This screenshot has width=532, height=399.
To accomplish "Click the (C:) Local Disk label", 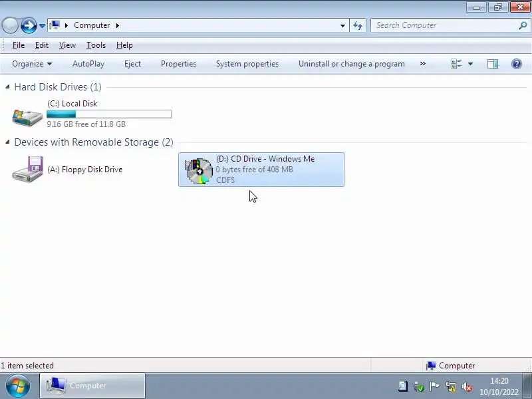I will (x=72, y=104).
